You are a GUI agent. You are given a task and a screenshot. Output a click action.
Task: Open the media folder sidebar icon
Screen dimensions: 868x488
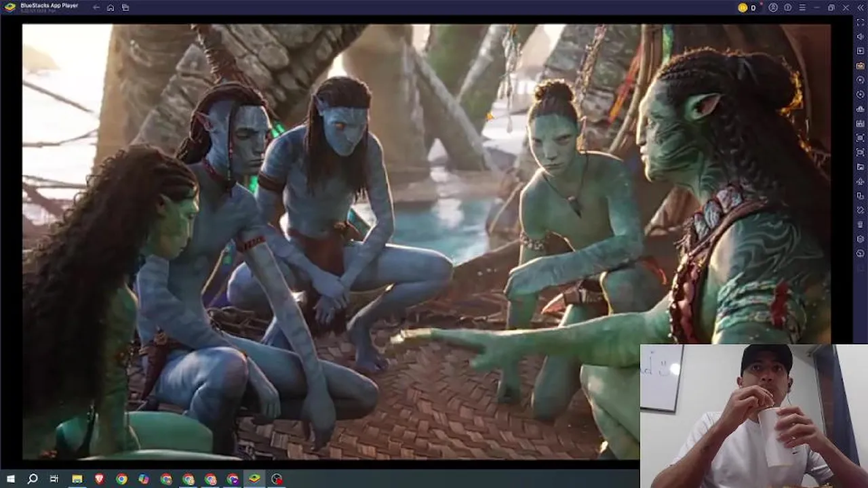pyautogui.click(x=861, y=167)
